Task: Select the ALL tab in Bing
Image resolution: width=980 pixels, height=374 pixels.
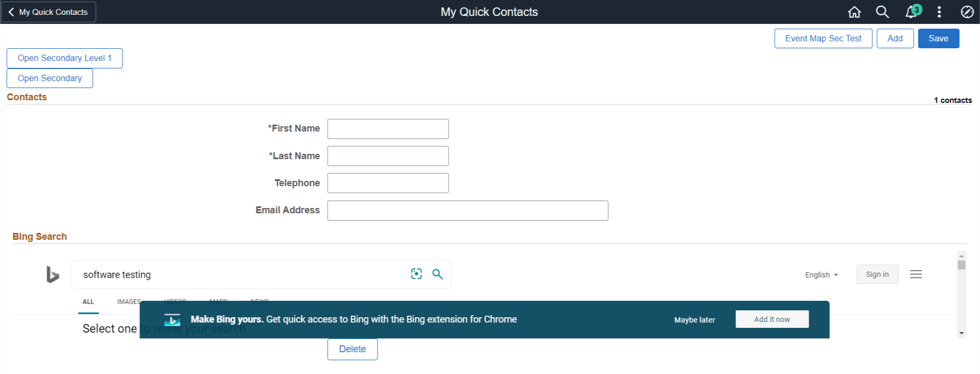Action: [88, 302]
